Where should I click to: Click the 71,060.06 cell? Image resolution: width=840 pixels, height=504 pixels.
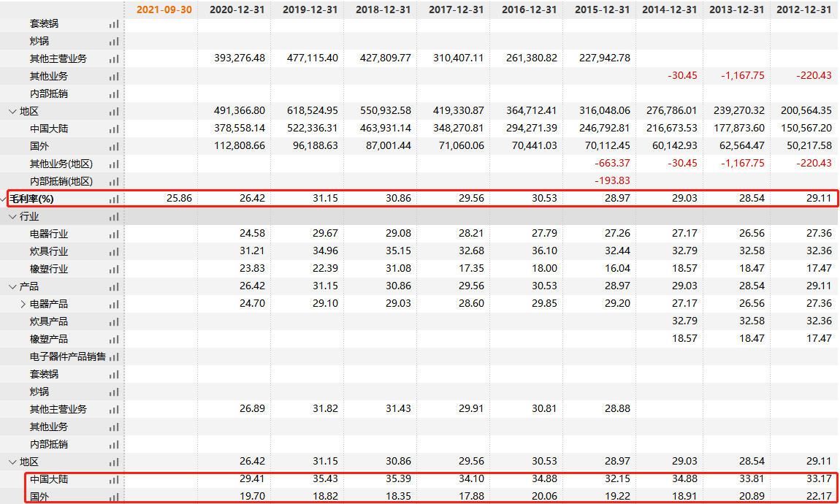(x=461, y=145)
